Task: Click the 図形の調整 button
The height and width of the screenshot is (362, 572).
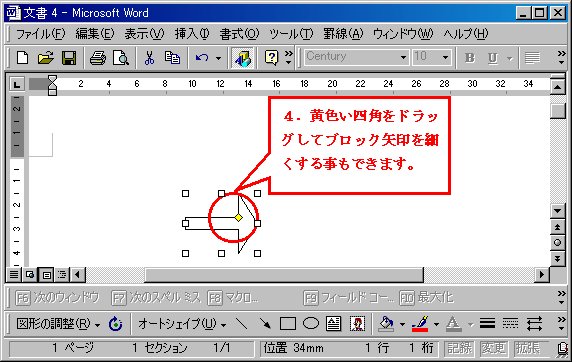Action: [58, 324]
